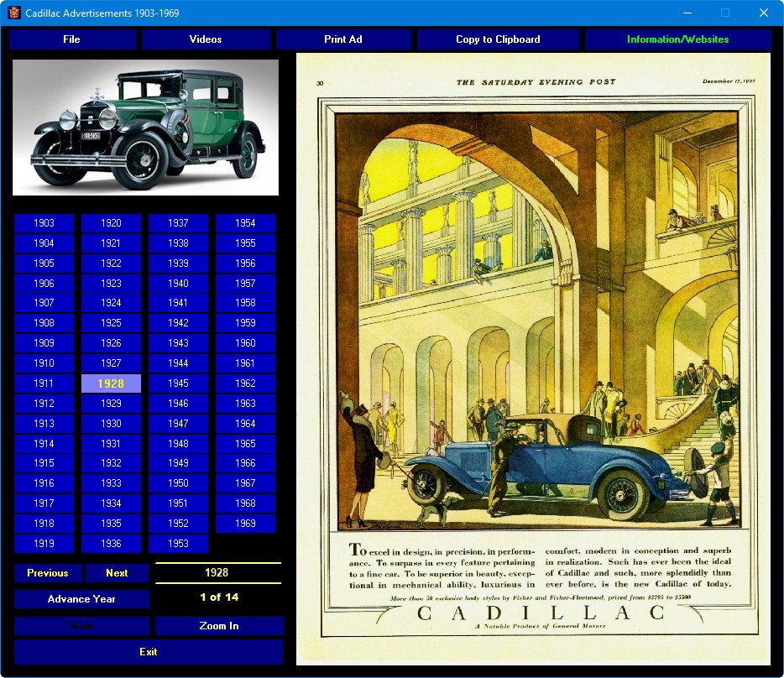This screenshot has width=784, height=678.
Task: Go to the Next ad
Action: click(x=117, y=573)
